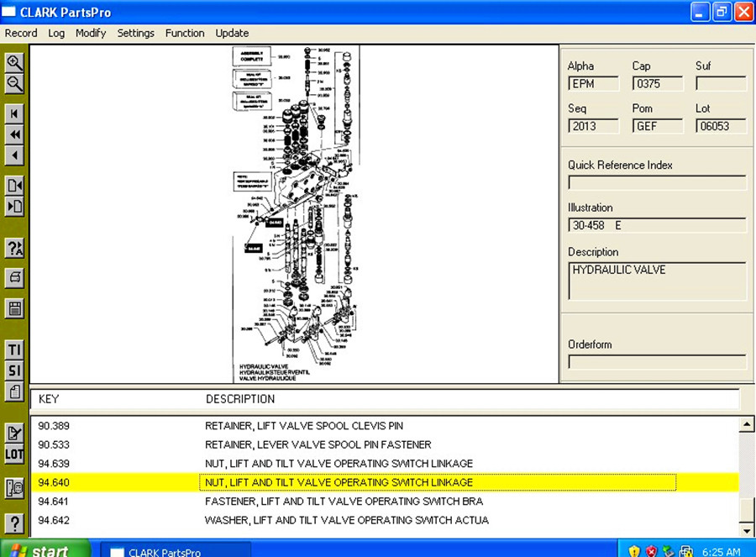Click the Cap field containing 0375
The width and height of the screenshot is (756, 557).
point(657,84)
